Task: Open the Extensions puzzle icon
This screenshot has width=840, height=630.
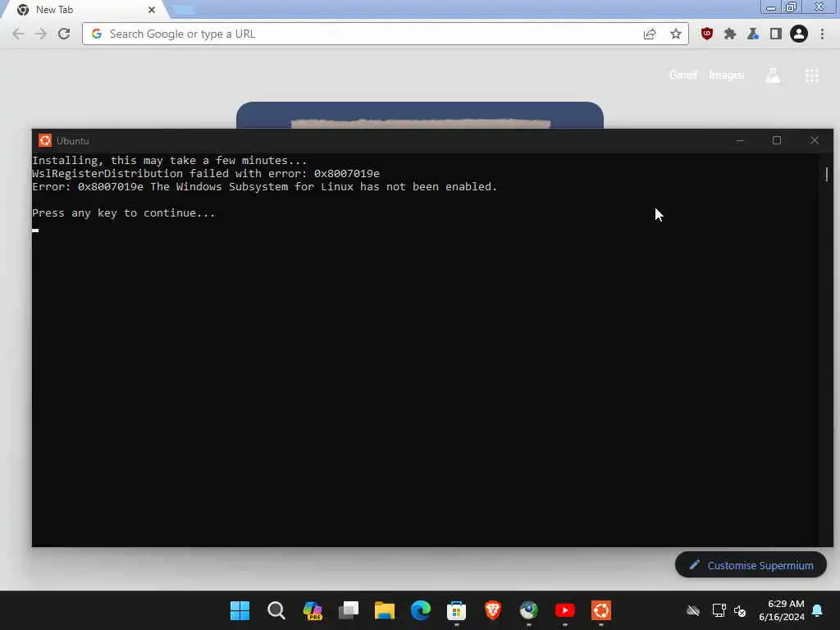Action: pyautogui.click(x=729, y=34)
